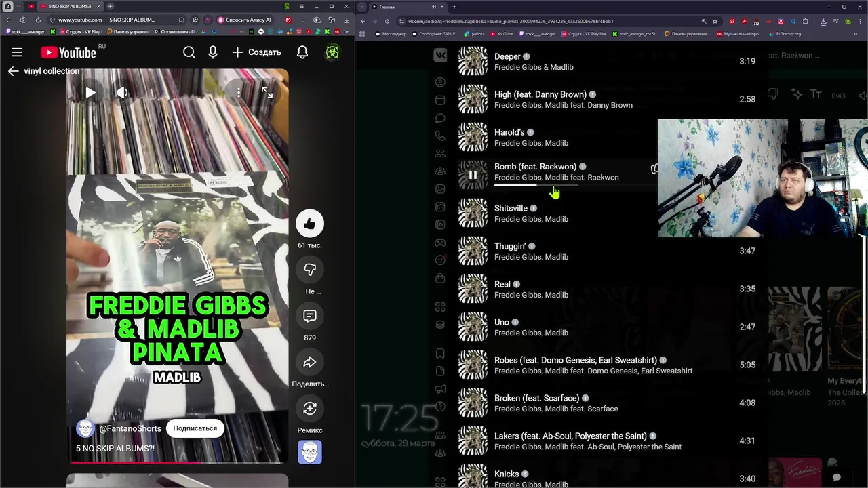Open the artist link Freddie Gibbs & Madlib under Deeper
Viewport: 868px width, 488px height.
[534, 67]
